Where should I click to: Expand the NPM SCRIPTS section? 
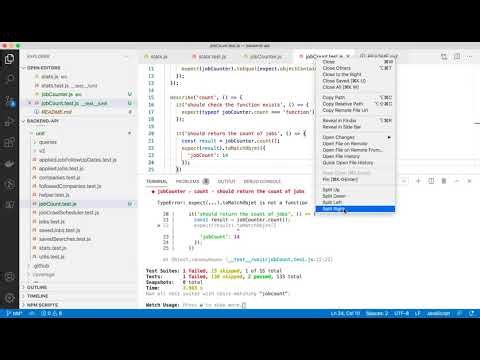click(42, 305)
